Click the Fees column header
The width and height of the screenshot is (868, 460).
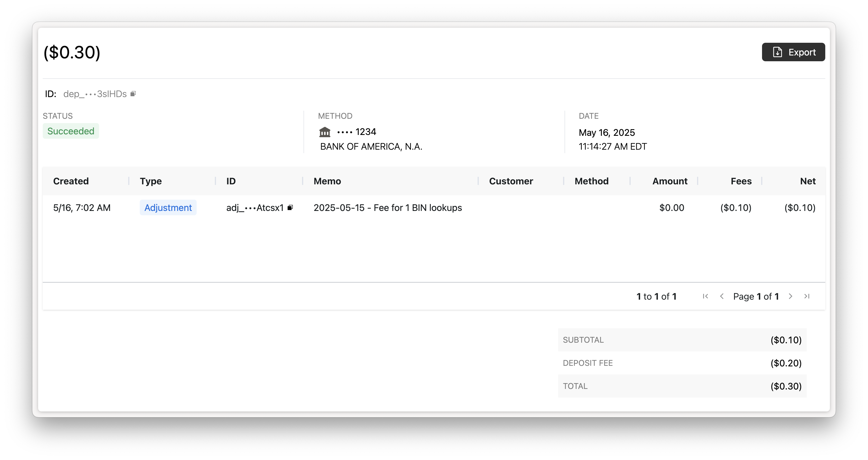(741, 181)
